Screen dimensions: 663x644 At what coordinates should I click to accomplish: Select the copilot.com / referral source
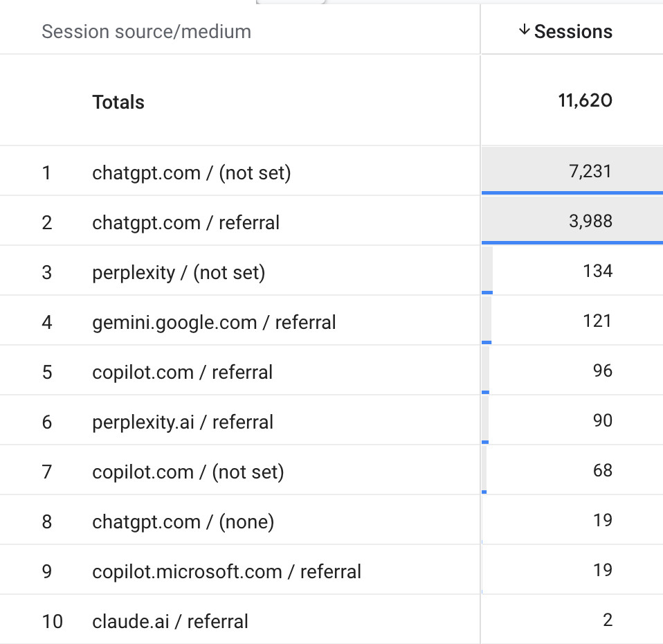tap(182, 372)
